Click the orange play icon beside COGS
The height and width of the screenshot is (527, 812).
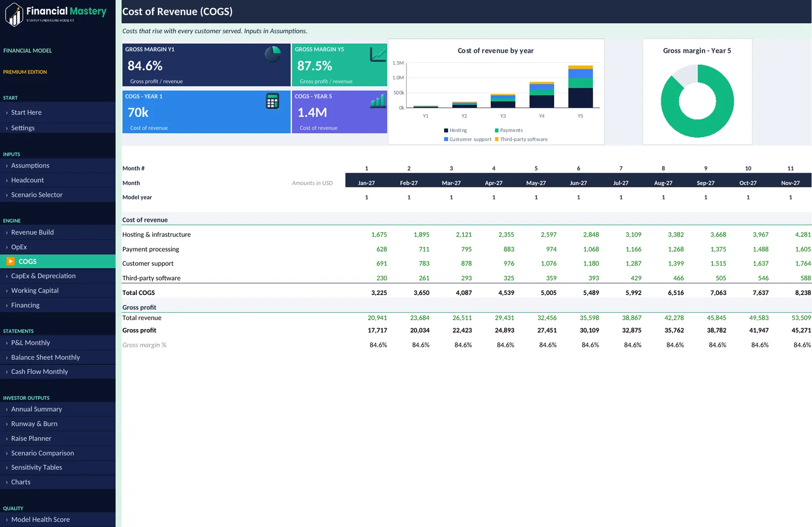pyautogui.click(x=11, y=261)
